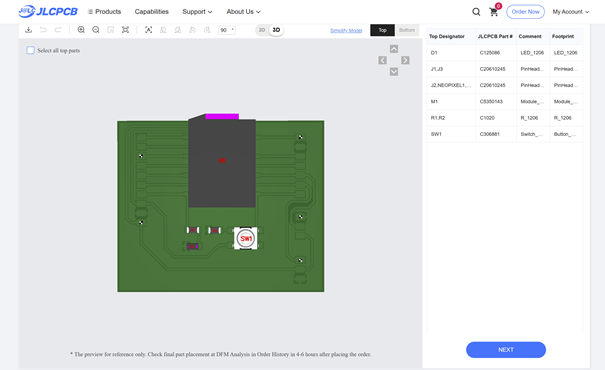This screenshot has width=605, height=370.
Task: Select the D1 row in parts table
Action: pos(505,53)
